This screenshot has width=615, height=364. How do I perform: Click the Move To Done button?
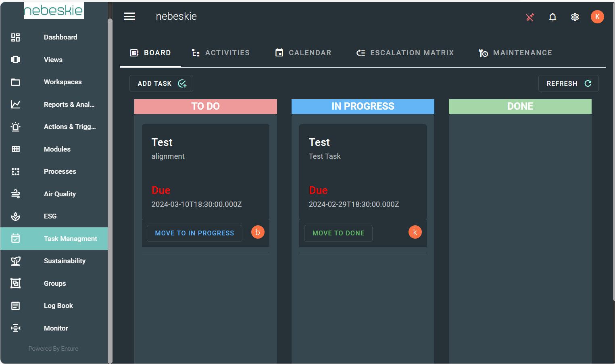pyautogui.click(x=338, y=233)
